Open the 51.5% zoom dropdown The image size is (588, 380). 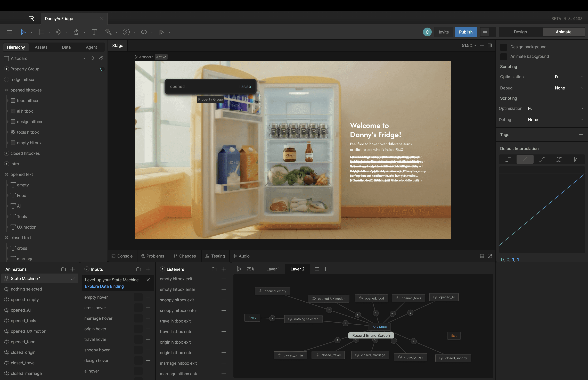click(x=469, y=46)
